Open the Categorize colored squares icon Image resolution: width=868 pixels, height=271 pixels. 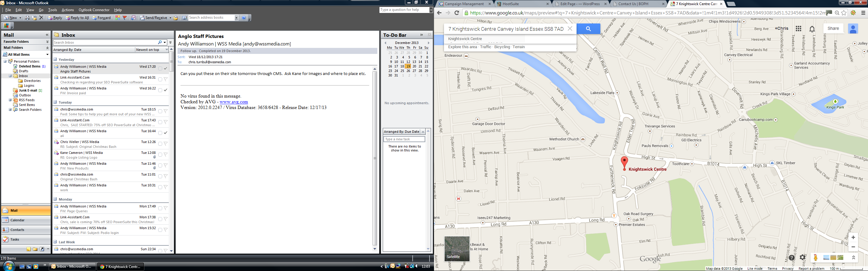tap(118, 18)
